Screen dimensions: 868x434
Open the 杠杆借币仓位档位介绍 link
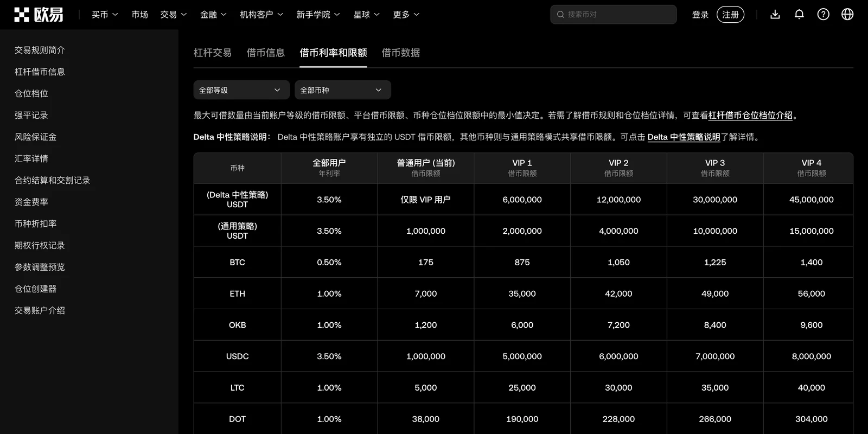pos(750,115)
